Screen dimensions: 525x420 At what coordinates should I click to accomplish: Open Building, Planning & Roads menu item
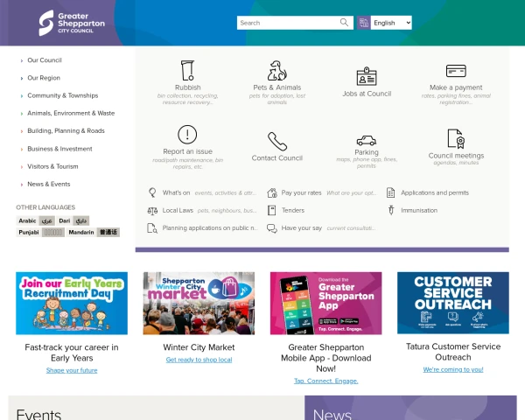[66, 131]
